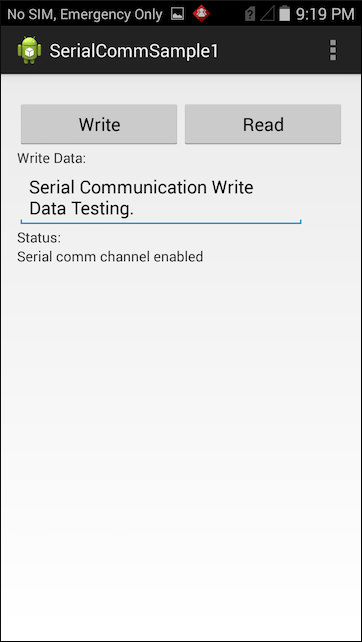The image size is (362, 642).
Task: Click the Write button
Action: pyautogui.click(x=99, y=124)
